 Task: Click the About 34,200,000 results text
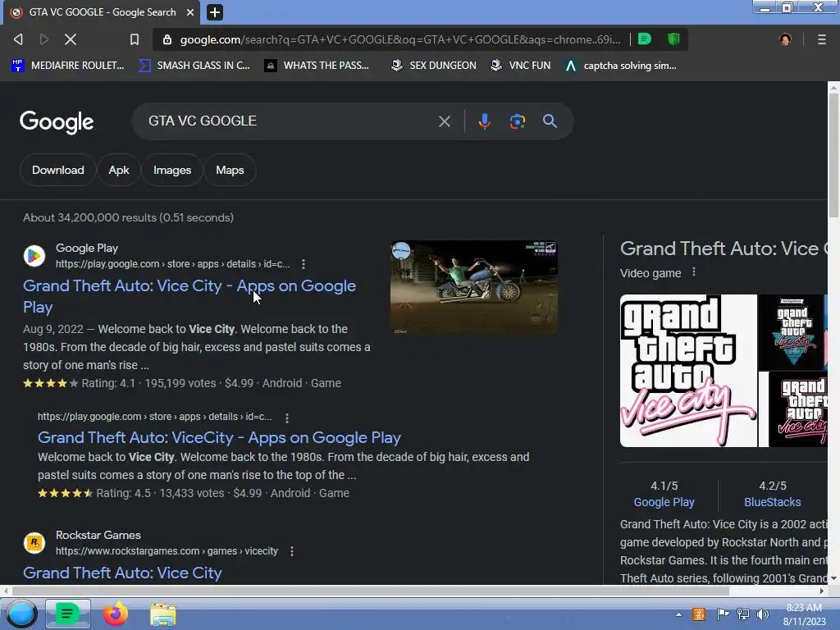[x=128, y=217]
